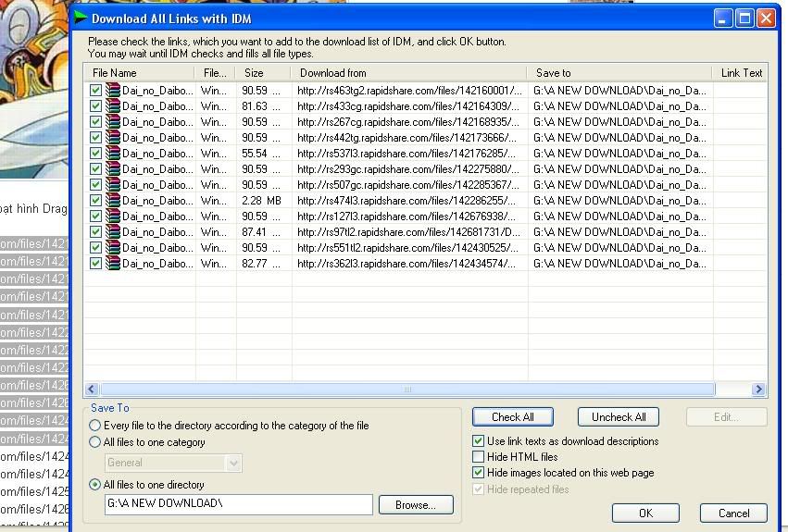Click WinRAR icon of rs537l3 row

coord(113,154)
